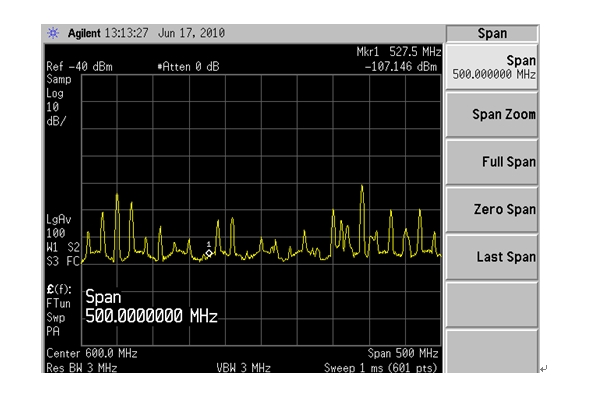Click the empty softkey below Last Span

pos(492,304)
